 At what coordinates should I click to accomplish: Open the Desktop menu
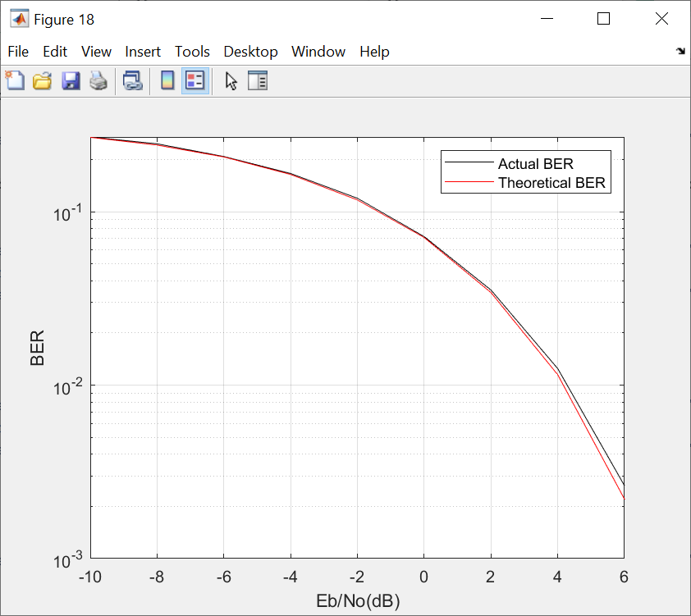click(250, 52)
